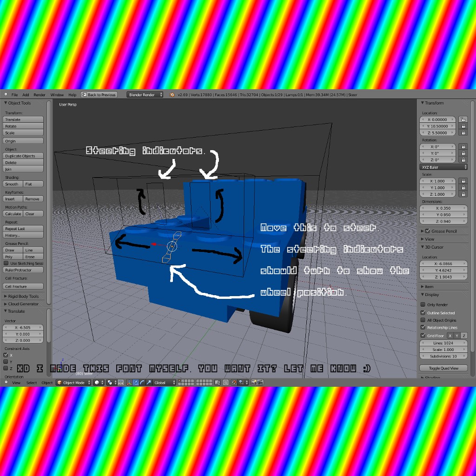Click the Duplicate Objects button
The image size is (476, 476).
(x=23, y=156)
